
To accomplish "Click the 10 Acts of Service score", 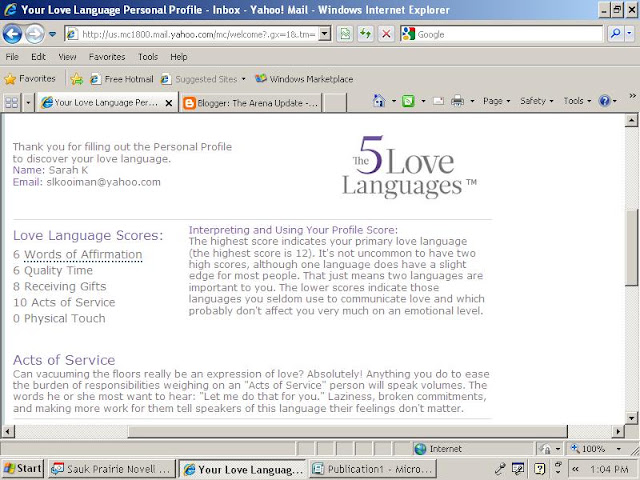I will click(64, 302).
